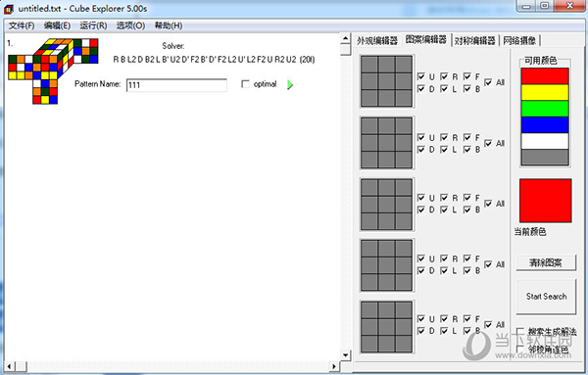Click the Pattern Name input field

click(x=176, y=85)
